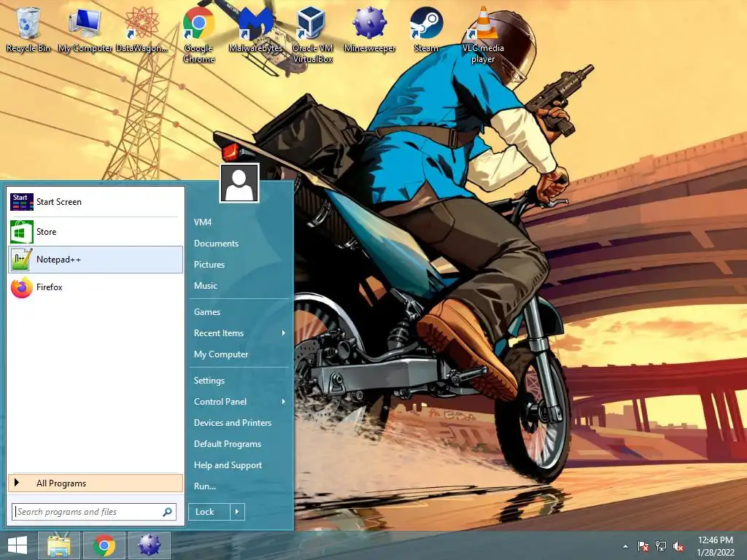Select the Google Chrome desktop shortcut
Screen dimensions: 747x560
click(198, 34)
